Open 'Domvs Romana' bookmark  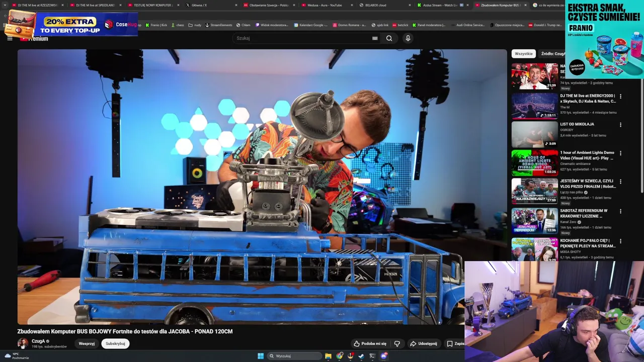pyautogui.click(x=350, y=25)
